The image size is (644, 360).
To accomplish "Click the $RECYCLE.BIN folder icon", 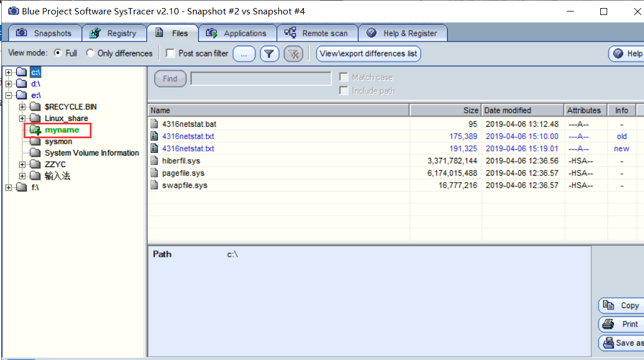I will pyautogui.click(x=36, y=107).
